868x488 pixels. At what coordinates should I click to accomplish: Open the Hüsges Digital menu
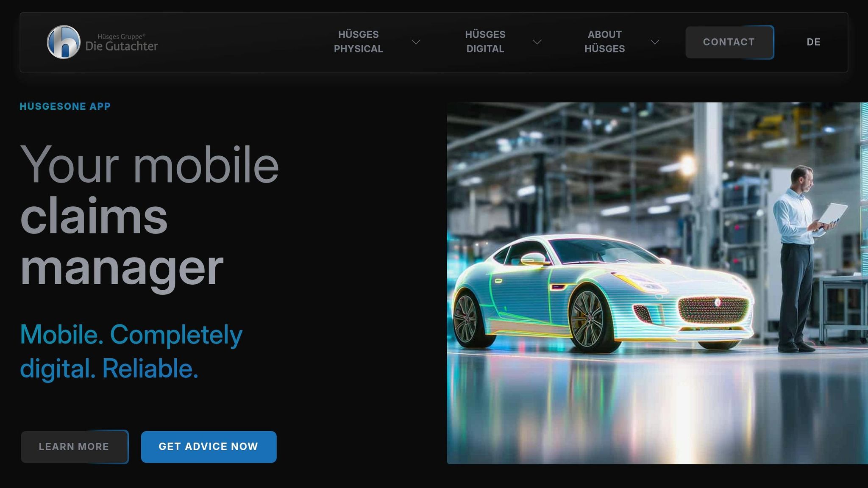click(x=485, y=42)
